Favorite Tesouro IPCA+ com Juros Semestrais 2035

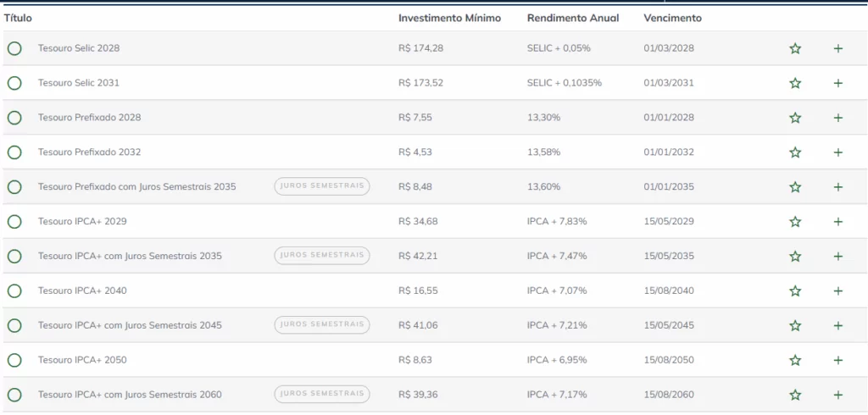[795, 256]
